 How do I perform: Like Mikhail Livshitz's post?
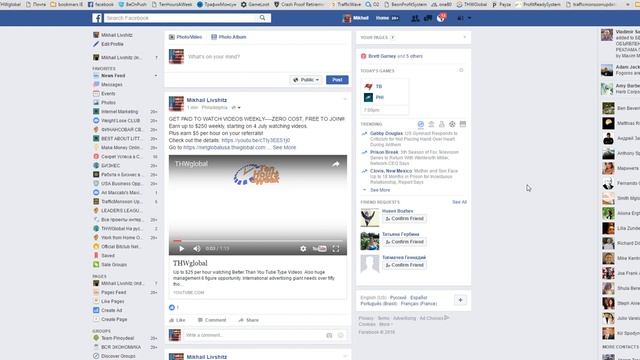tap(177, 320)
